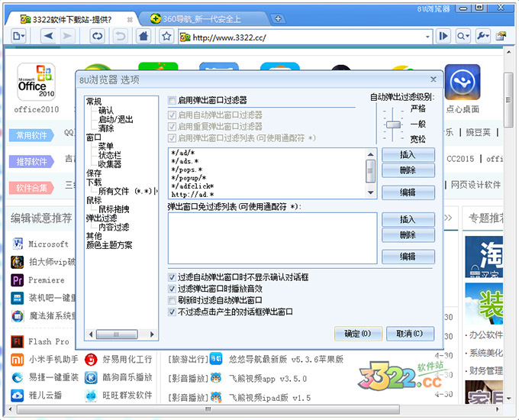Toggle 启用重复弹出窗口过滤器 checkbox
The image size is (519, 420).
tap(172, 127)
